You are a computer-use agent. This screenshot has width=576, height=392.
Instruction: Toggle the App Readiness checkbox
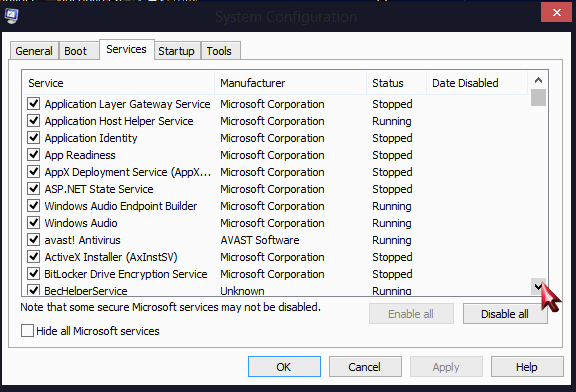[33, 155]
